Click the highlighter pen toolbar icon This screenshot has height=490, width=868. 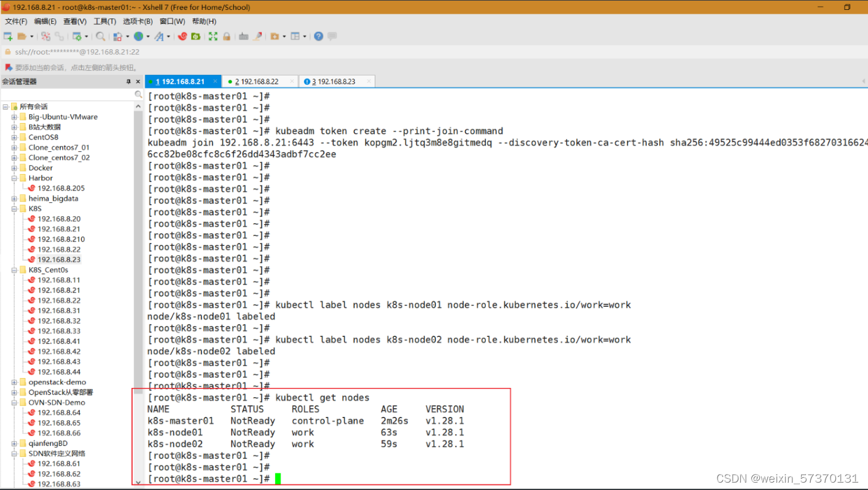coord(257,36)
